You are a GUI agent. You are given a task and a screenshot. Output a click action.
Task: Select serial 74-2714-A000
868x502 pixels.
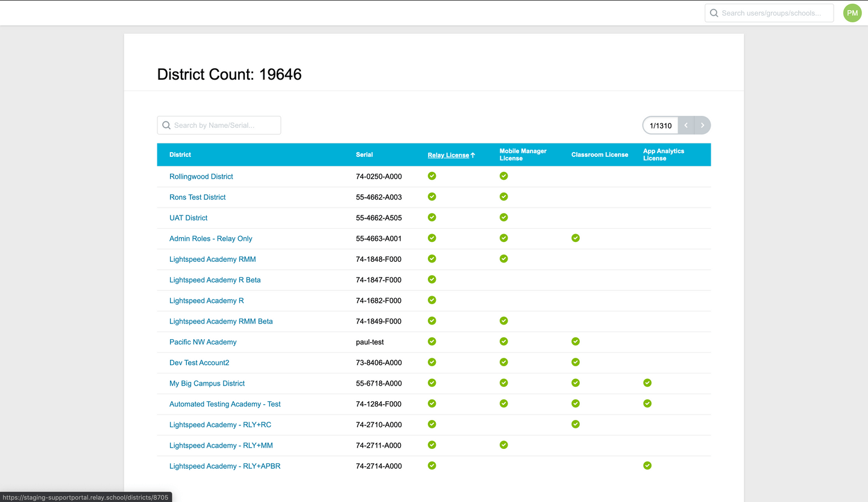379,466
